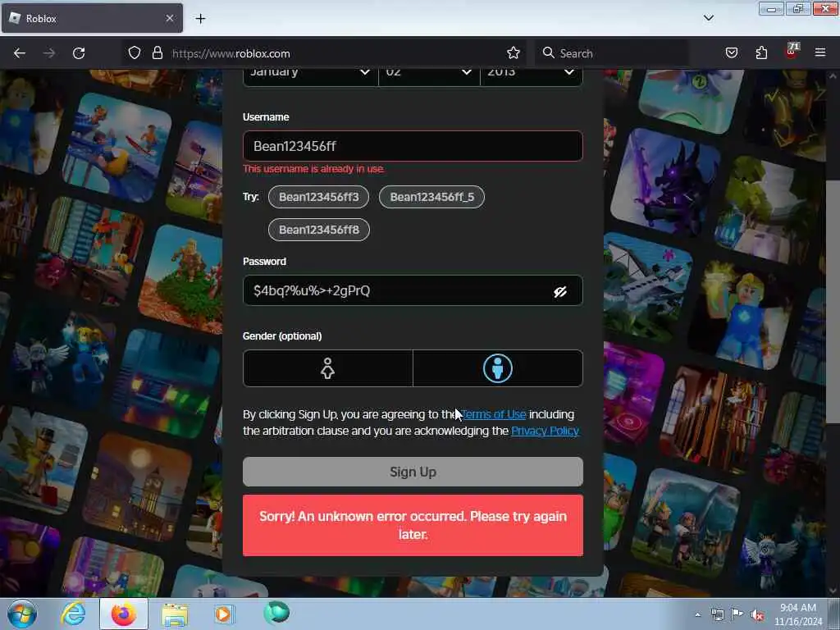The width and height of the screenshot is (840, 630).
Task: Click the page vertical scrollbar thumb
Action: coord(832,302)
